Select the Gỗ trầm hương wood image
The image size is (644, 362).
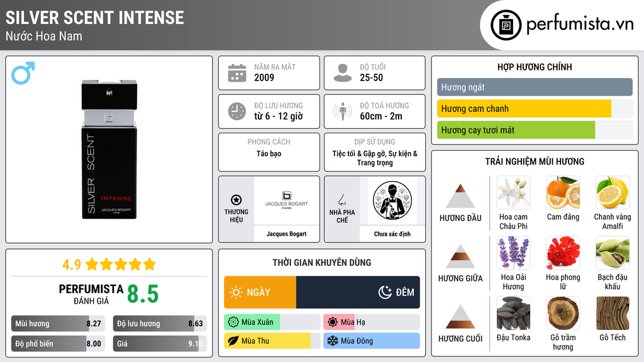pyautogui.click(x=563, y=313)
